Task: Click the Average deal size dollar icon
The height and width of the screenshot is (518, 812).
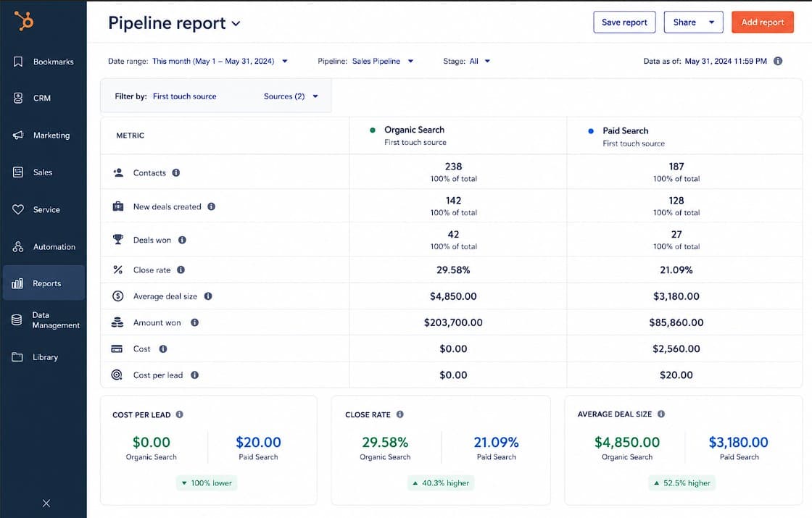Action: (118, 296)
